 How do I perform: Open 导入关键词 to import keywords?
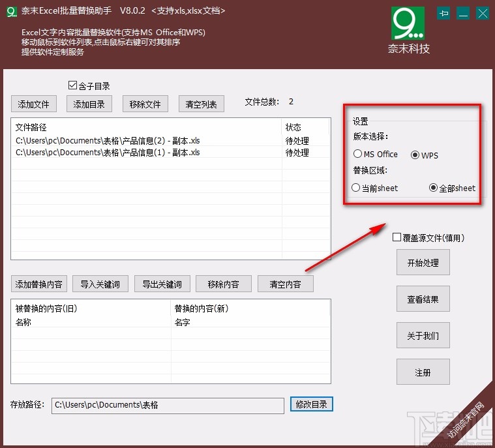pyautogui.click(x=100, y=284)
